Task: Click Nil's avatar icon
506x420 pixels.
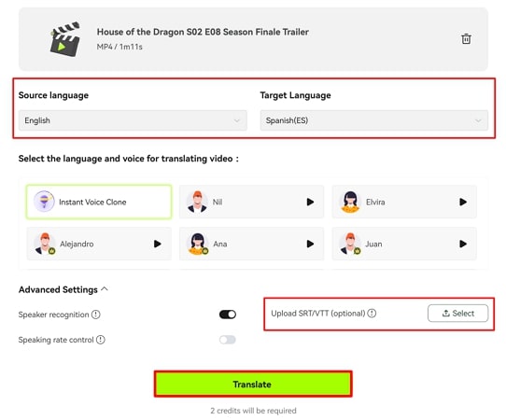Action: [197, 202]
